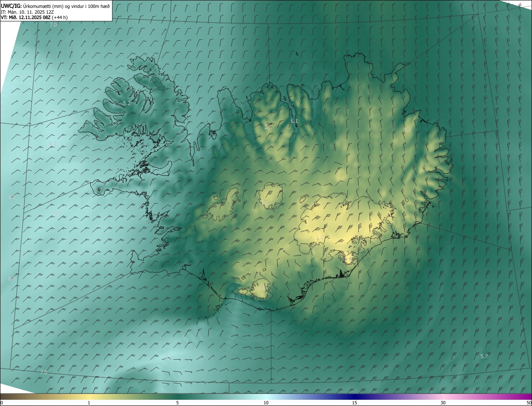Click the 6.1 value label in Eyjafjörður
Screen dimensions: 532x406
coord(294,121)
